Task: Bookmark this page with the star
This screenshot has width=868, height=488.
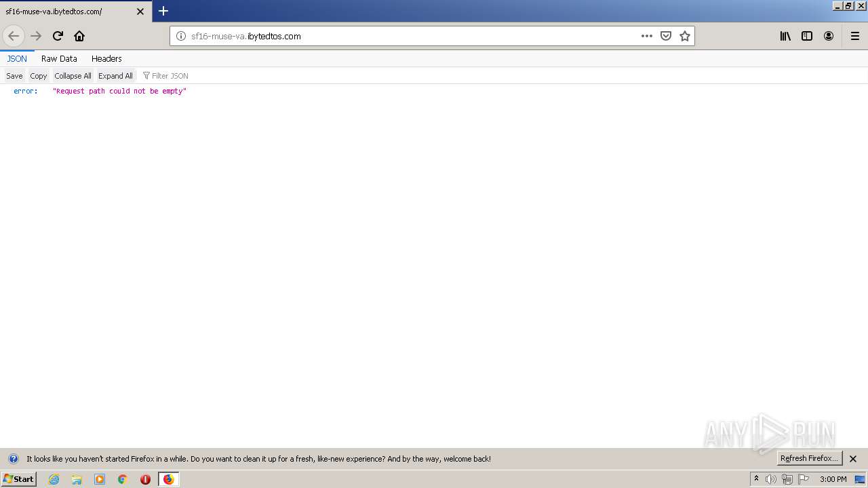Action: point(685,36)
